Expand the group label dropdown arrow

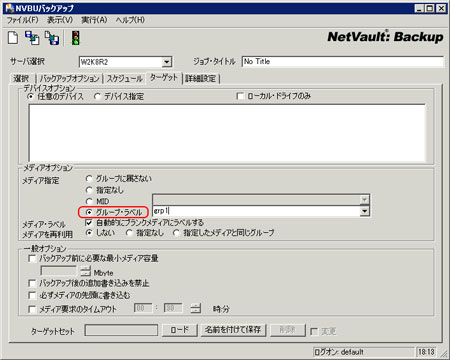pyautogui.click(x=365, y=211)
